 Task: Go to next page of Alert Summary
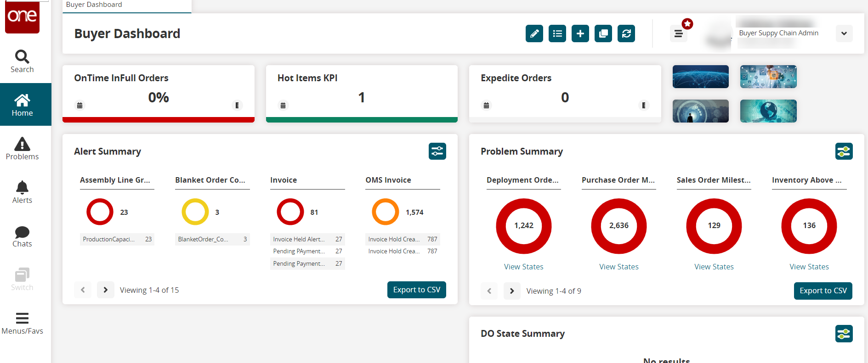click(x=105, y=290)
